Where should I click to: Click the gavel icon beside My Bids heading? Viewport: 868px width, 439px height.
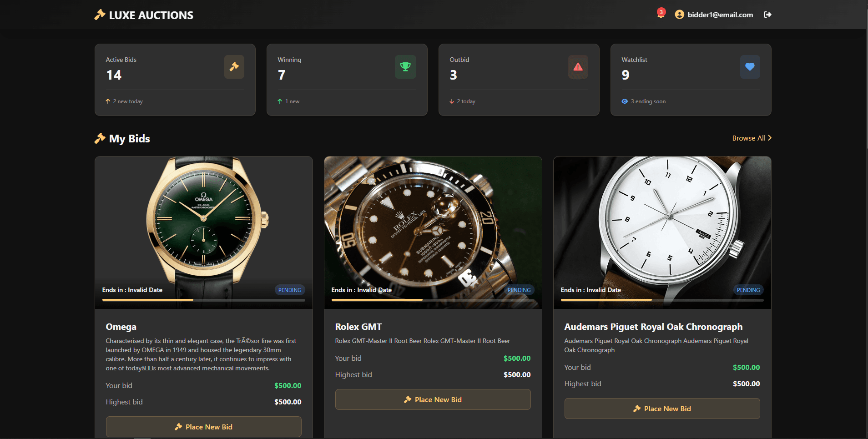tap(100, 138)
